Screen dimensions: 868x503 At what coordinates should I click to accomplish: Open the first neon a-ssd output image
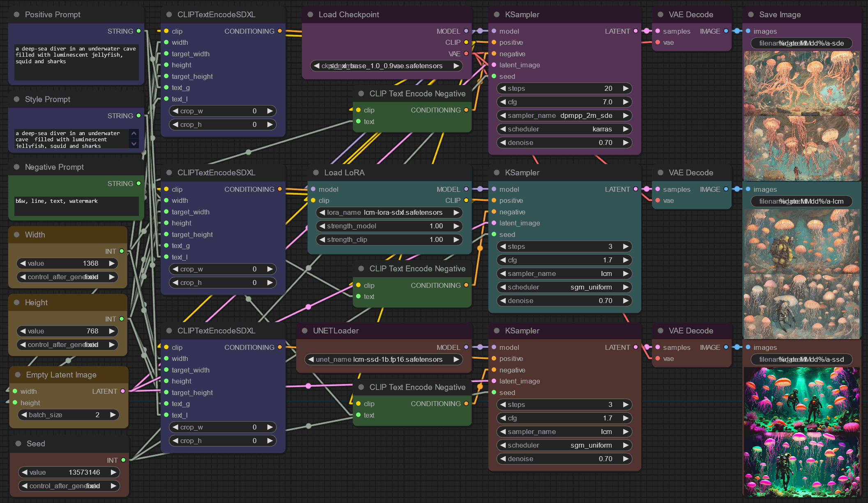(x=801, y=400)
